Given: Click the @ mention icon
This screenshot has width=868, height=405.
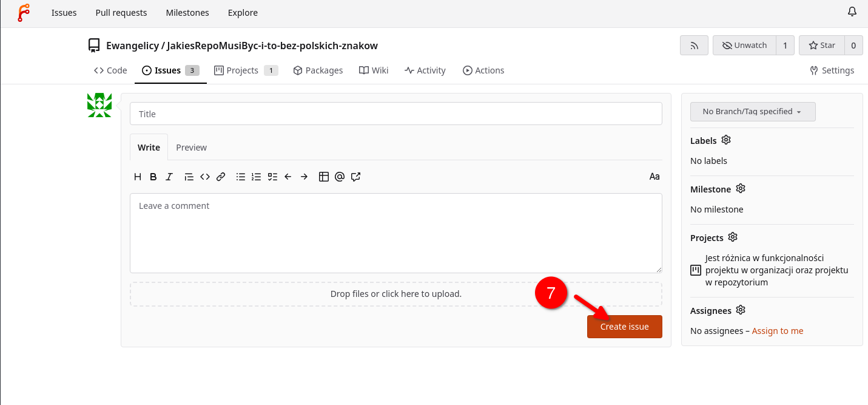Looking at the screenshot, I should pyautogui.click(x=340, y=177).
